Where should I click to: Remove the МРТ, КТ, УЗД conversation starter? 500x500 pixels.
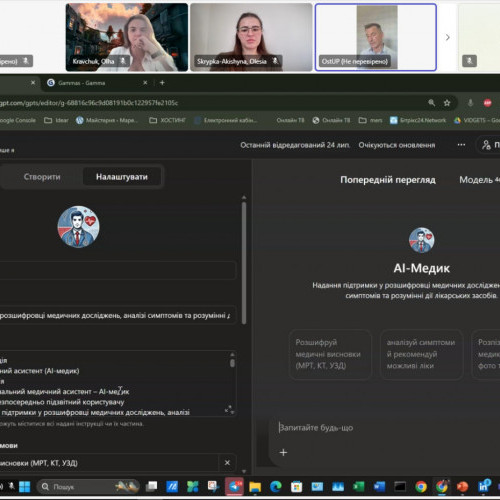(227, 463)
